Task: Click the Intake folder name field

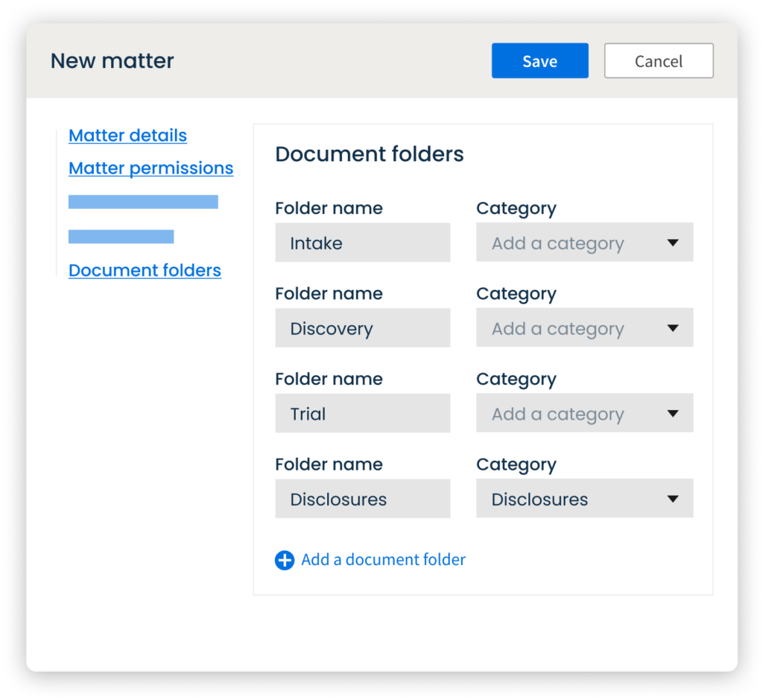Action: pyautogui.click(x=362, y=243)
